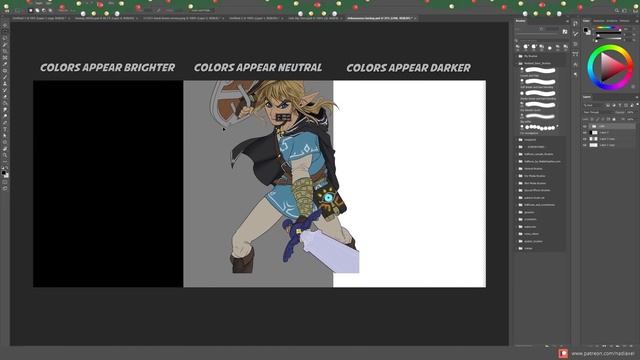Click the Intersect with selection icon
The height and width of the screenshot is (360, 640).
[x=50, y=11]
